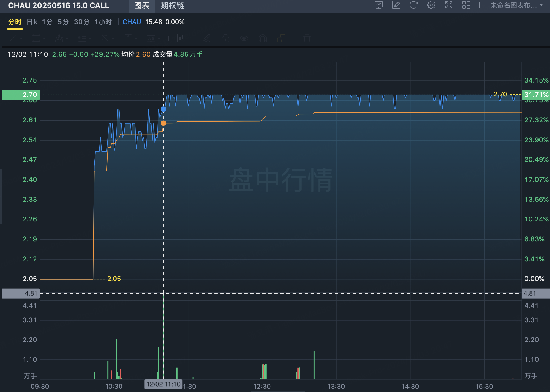The height and width of the screenshot is (392, 550).
Task: Click the blue price point on the crosshair
Action: (x=163, y=109)
